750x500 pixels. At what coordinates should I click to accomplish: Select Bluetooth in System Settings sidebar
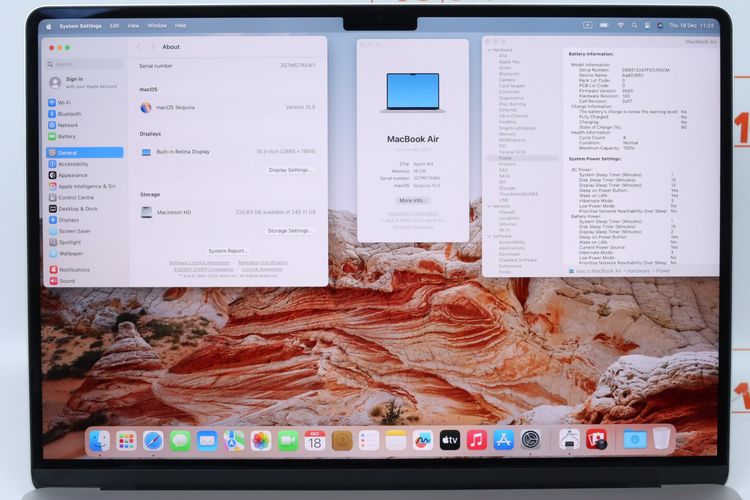tap(85, 114)
